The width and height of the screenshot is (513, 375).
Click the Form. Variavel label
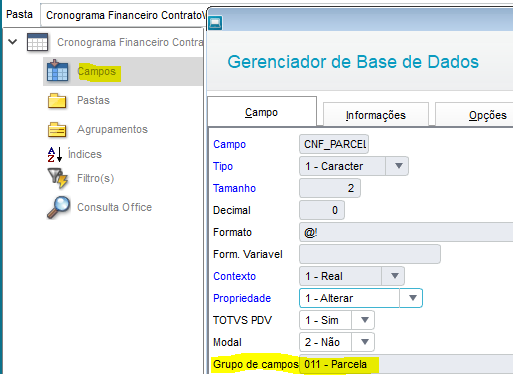(248, 254)
